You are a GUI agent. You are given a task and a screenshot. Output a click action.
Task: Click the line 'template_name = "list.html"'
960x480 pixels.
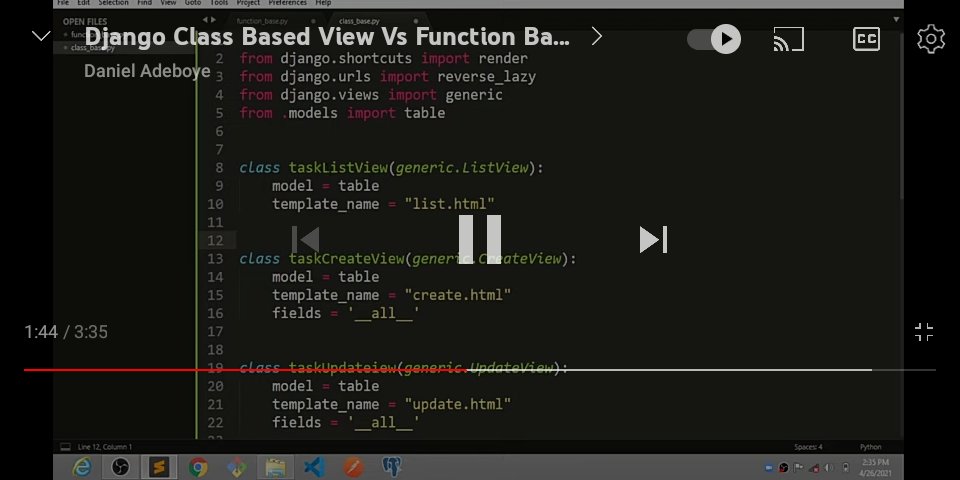pos(383,204)
